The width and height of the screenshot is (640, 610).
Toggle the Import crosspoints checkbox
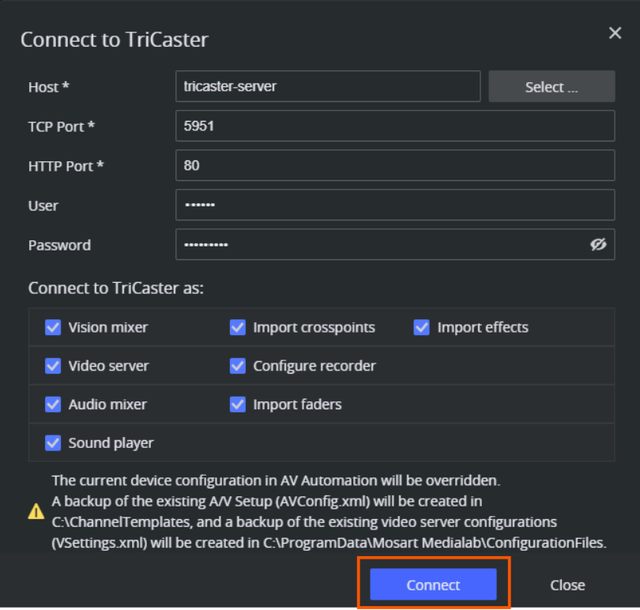[x=238, y=327]
